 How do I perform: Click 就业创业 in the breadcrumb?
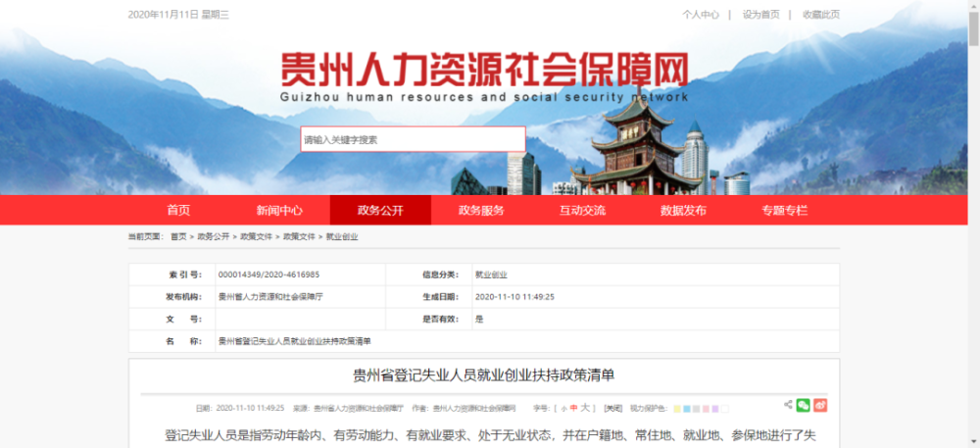(342, 237)
